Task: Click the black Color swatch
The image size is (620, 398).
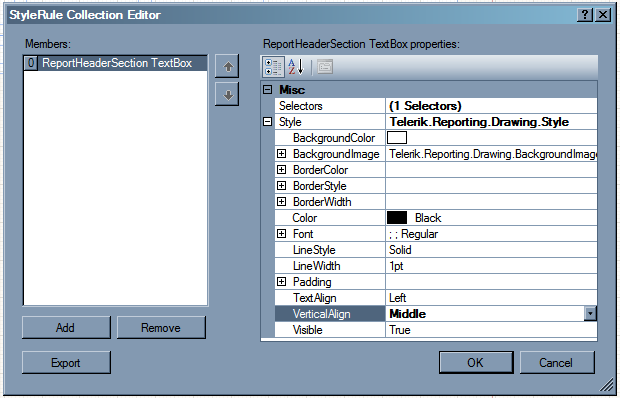Action: point(397,217)
